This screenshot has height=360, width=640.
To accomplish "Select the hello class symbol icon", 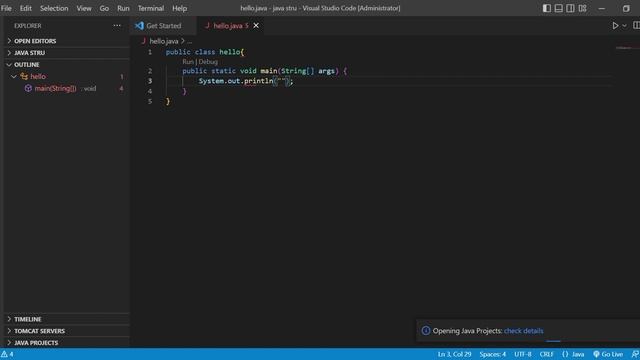I will (24, 76).
